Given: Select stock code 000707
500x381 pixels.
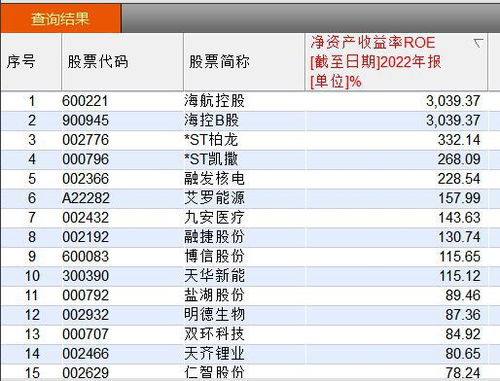Looking at the screenshot, I should [85, 334].
